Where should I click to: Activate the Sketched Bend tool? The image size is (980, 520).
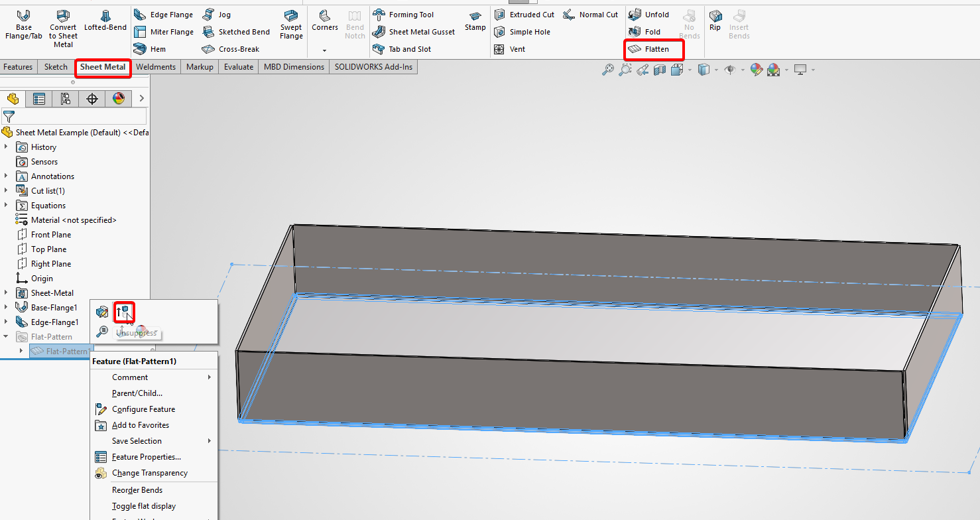pyautogui.click(x=235, y=32)
